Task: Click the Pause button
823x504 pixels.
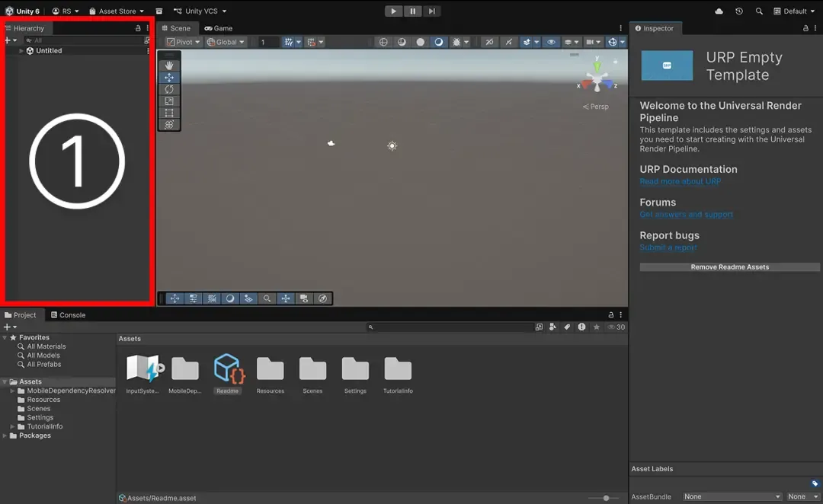Action: tap(412, 11)
